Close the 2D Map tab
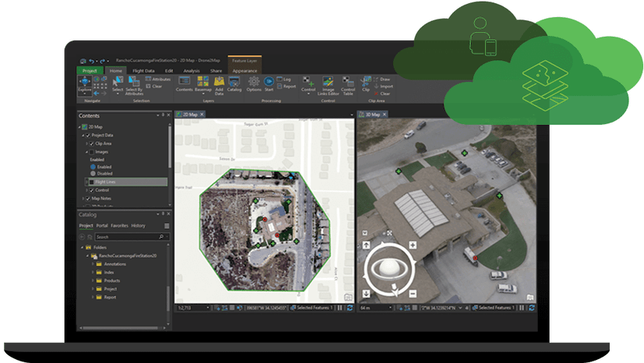The height and width of the screenshot is (363, 644). (x=202, y=115)
